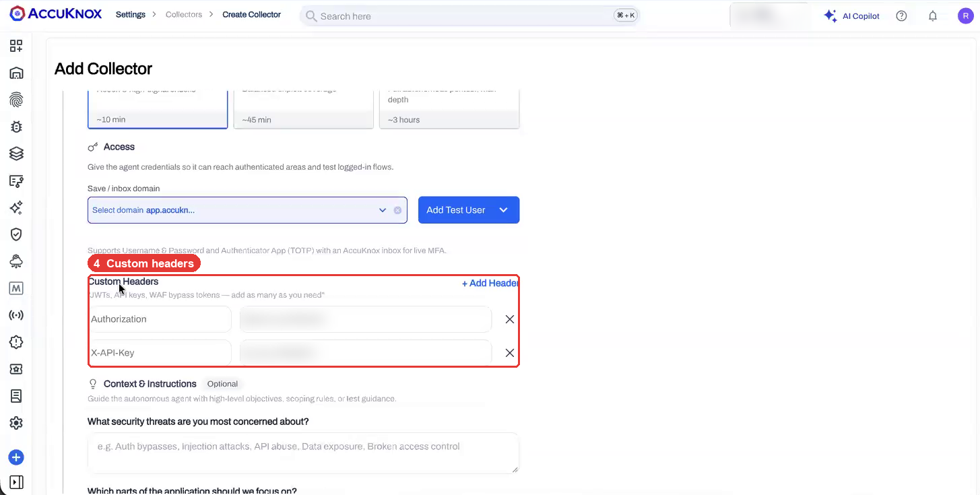This screenshot has height=495, width=980.
Task: Open the notifications bell
Action: pos(933,16)
